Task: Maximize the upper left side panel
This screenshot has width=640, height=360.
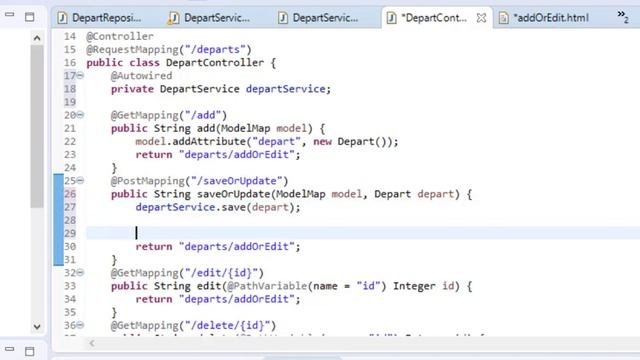Action: click(29, 17)
